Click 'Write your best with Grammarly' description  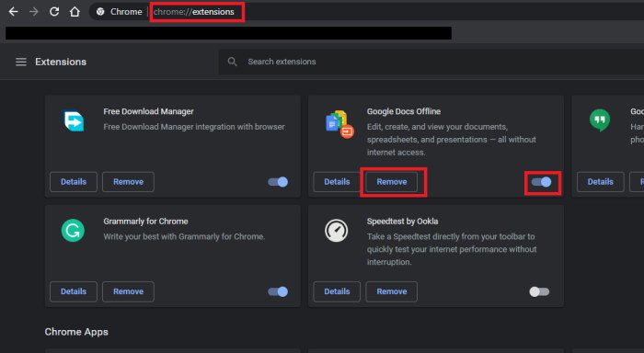click(184, 236)
